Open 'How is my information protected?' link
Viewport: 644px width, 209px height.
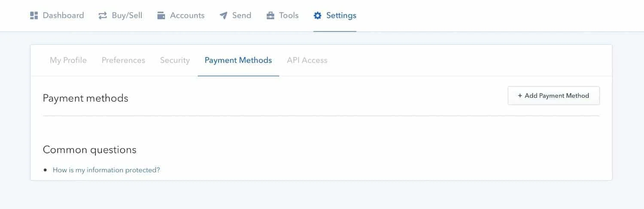[x=106, y=170]
